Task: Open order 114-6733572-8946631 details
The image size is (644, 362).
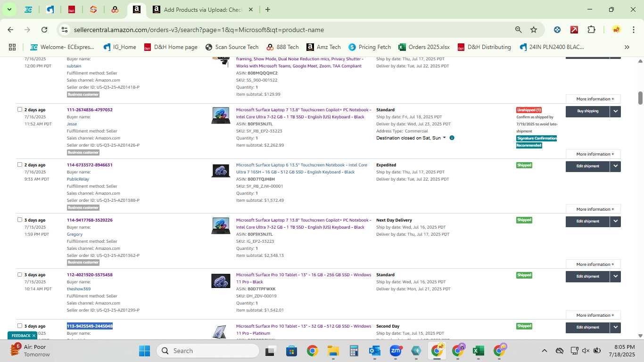Action: click(x=90, y=165)
